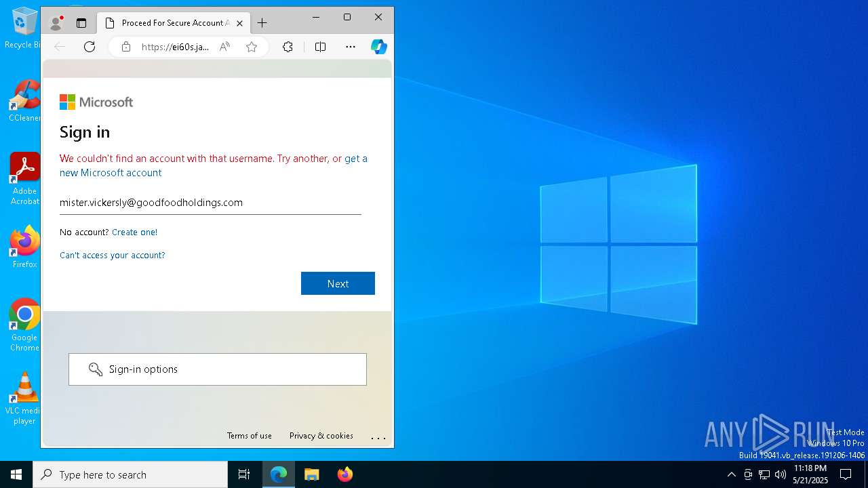Viewport: 868px width, 488px height.
Task: Open Privacy & cookies link
Action: (x=321, y=436)
